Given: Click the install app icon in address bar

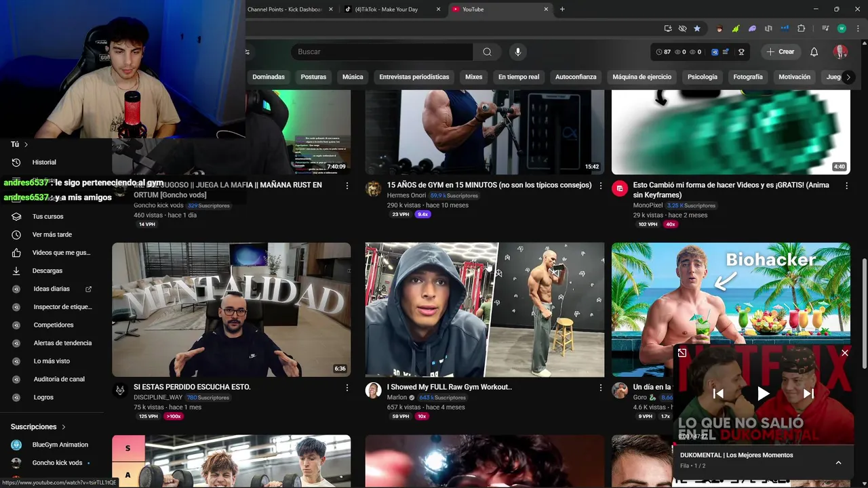Looking at the screenshot, I should click(x=668, y=28).
